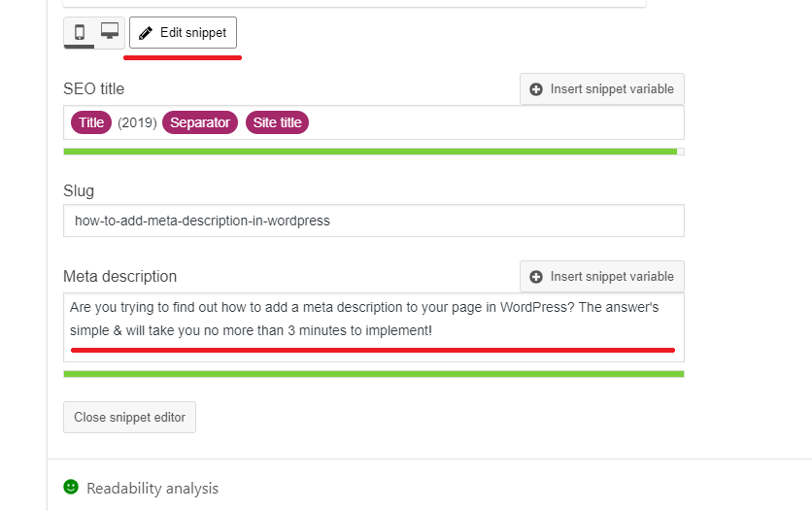Select the Separator variable tag
The height and width of the screenshot is (511, 812).
pyautogui.click(x=200, y=122)
